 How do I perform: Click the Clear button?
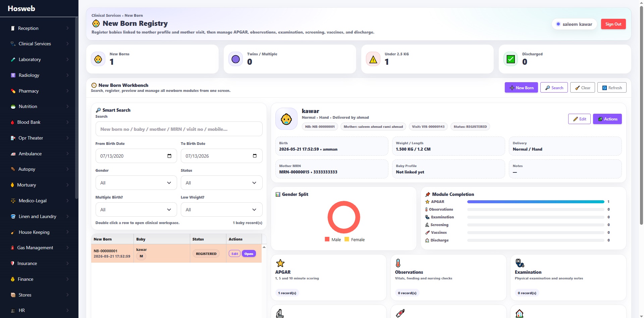583,88
